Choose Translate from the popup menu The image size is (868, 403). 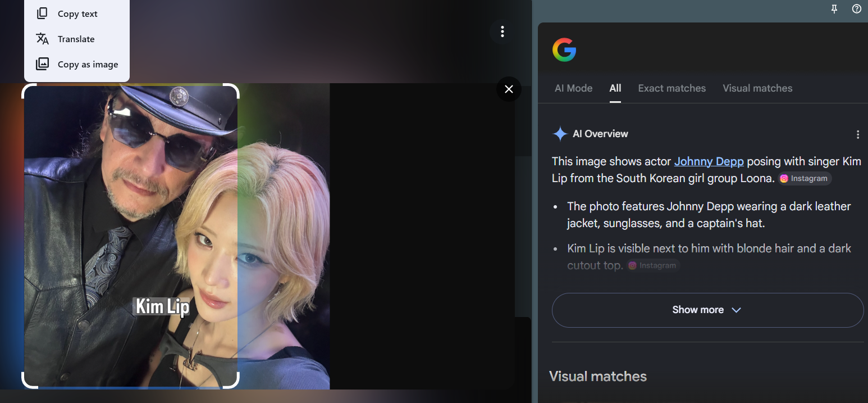coord(77,39)
